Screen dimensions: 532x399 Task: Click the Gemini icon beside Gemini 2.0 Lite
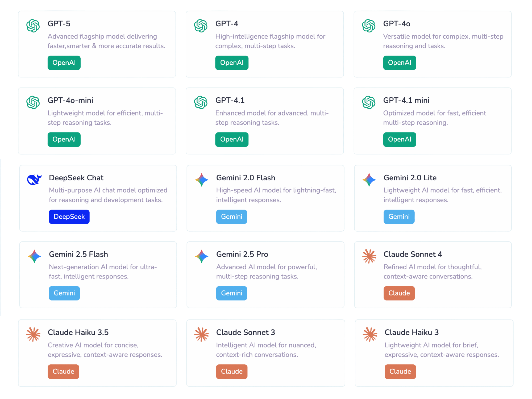click(x=369, y=180)
